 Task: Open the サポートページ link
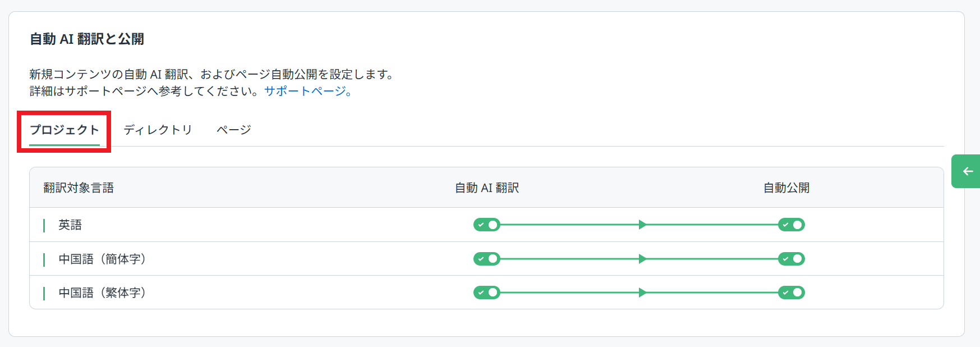(308, 92)
